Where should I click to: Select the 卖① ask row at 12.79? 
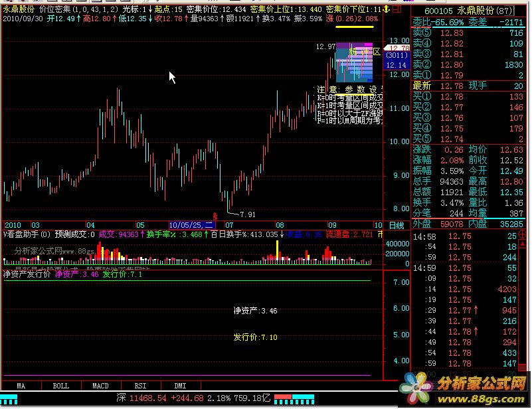click(x=468, y=75)
